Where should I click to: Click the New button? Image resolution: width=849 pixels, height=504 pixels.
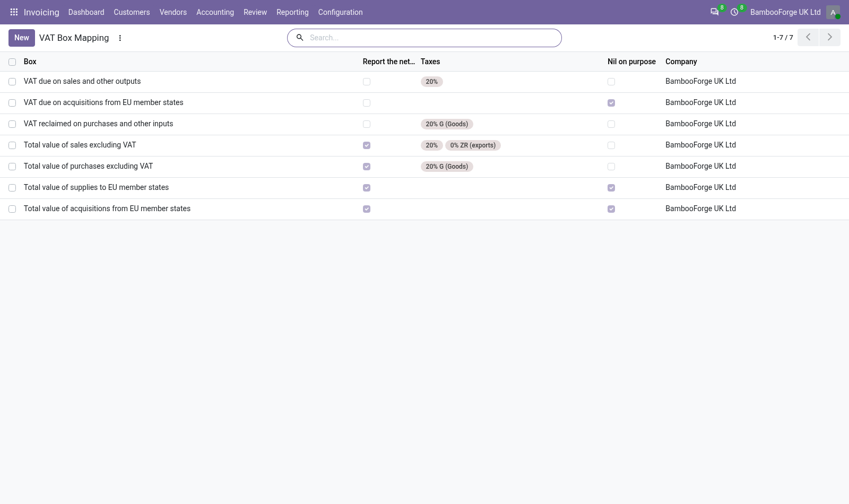click(22, 38)
